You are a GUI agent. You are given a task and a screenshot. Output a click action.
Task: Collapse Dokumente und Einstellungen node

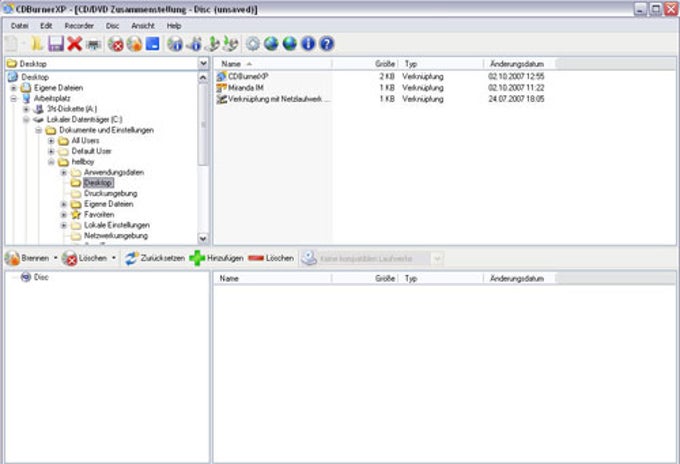(x=39, y=130)
